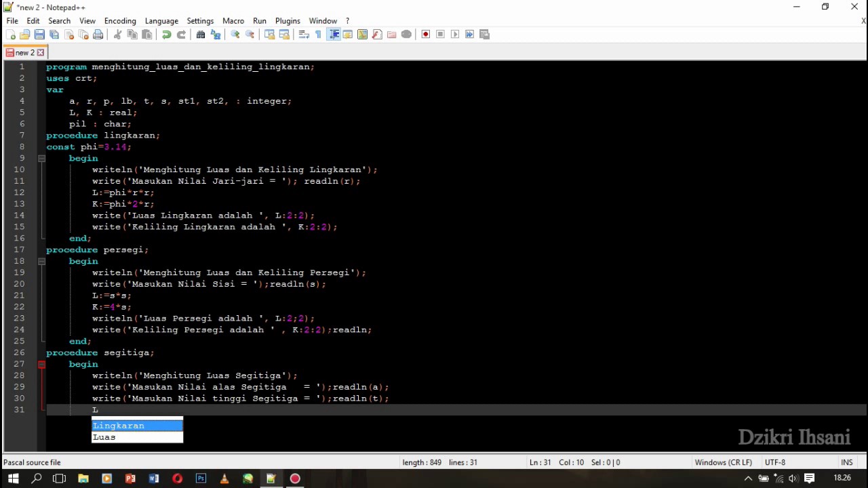The width and height of the screenshot is (868, 488).
Task: Choose Lingkaran from the autocomplete list
Action: point(137,426)
